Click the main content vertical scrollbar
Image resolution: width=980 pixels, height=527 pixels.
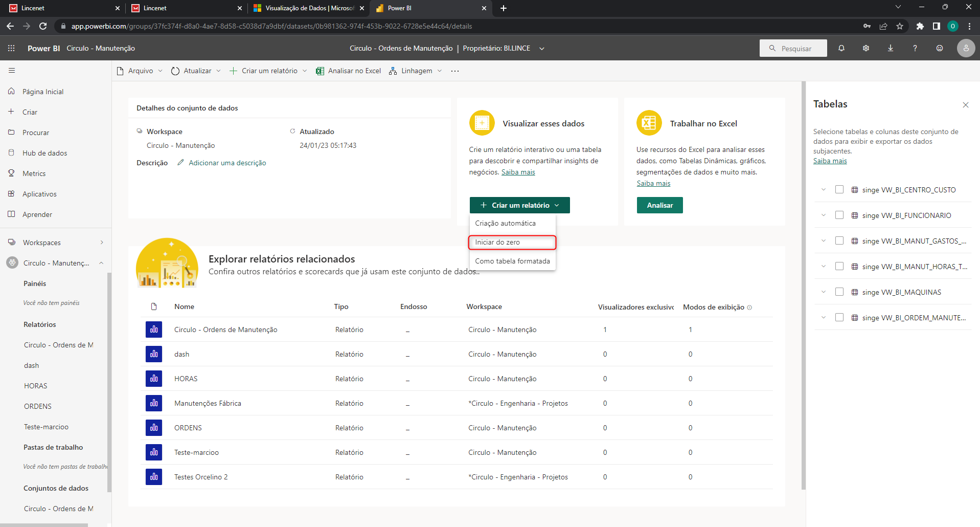point(803,287)
